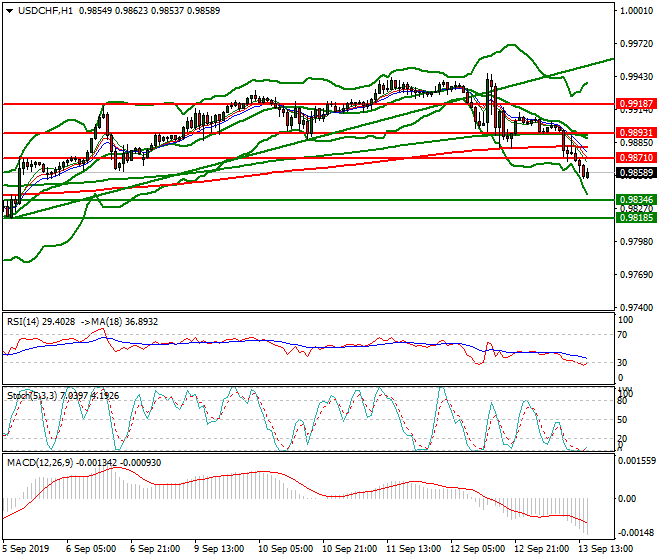
Task: Select the 0.99187 red resistance level label
Action: click(636, 104)
